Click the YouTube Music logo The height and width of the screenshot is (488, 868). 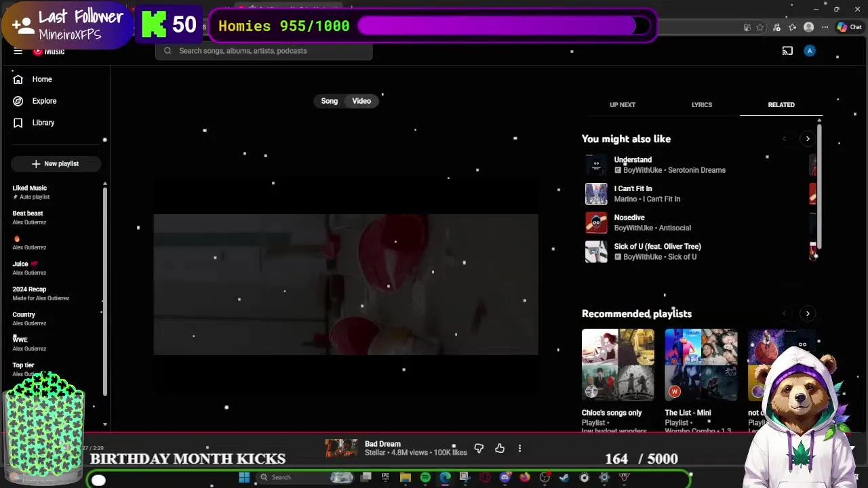tap(49, 51)
